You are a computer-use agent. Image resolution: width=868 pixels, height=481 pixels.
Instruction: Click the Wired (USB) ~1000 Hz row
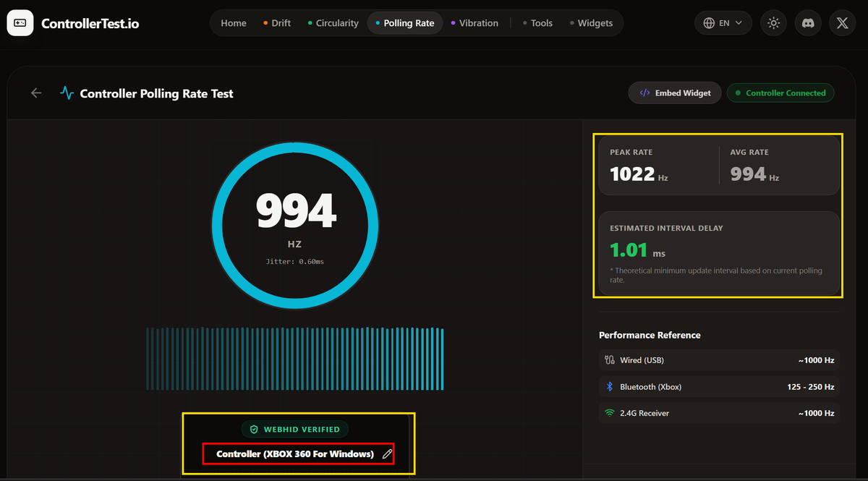click(719, 360)
